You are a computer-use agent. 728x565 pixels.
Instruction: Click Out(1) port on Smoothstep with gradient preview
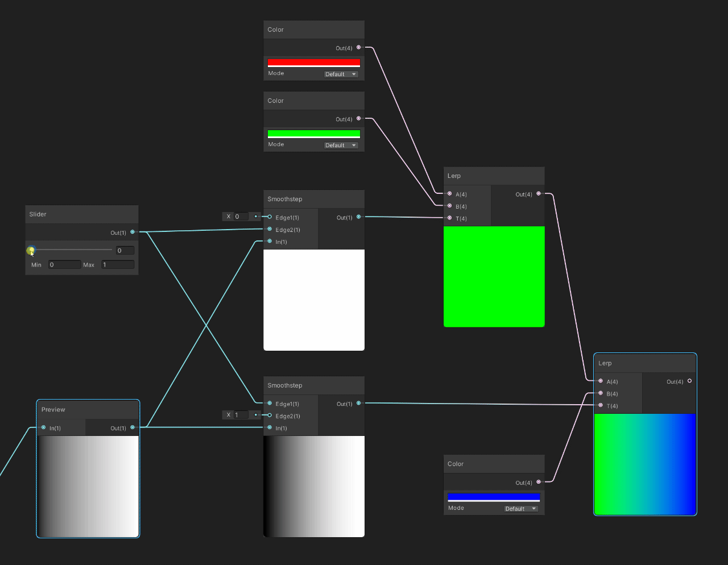358,404
